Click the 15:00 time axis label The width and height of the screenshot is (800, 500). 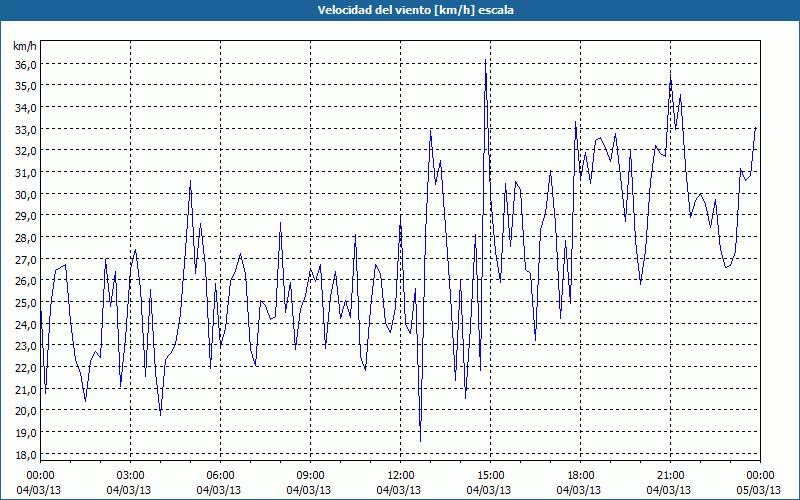tap(490, 476)
